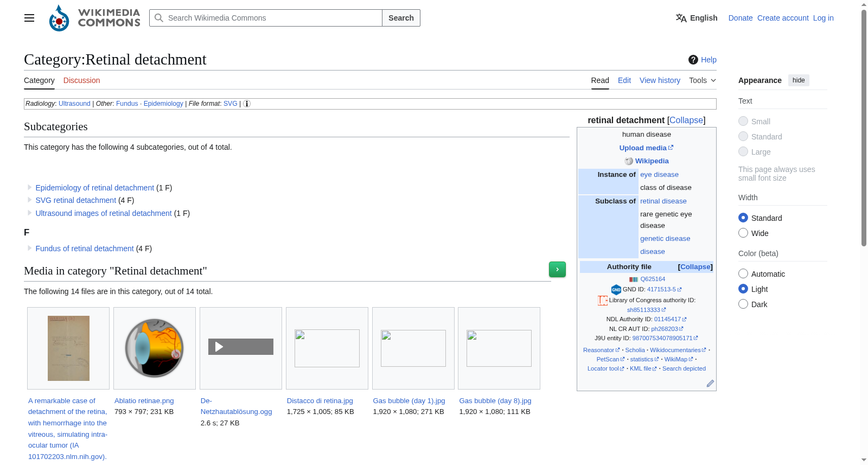Open the remarkable case document thumbnail
868x465 pixels.
point(68,348)
